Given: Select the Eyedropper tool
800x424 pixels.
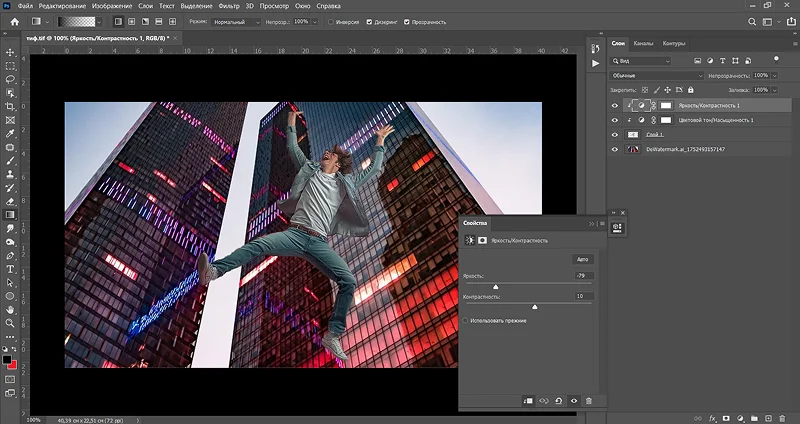Looking at the screenshot, I should (x=10, y=134).
